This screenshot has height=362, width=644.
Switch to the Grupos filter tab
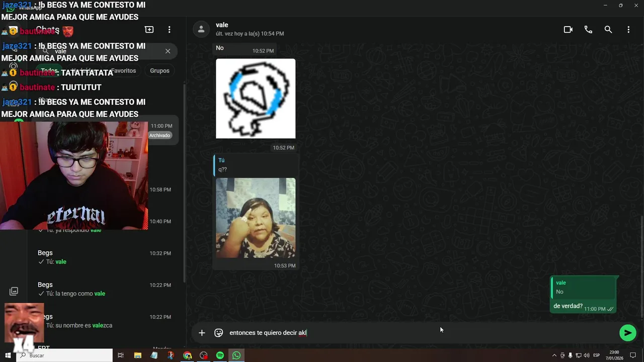pyautogui.click(x=159, y=70)
